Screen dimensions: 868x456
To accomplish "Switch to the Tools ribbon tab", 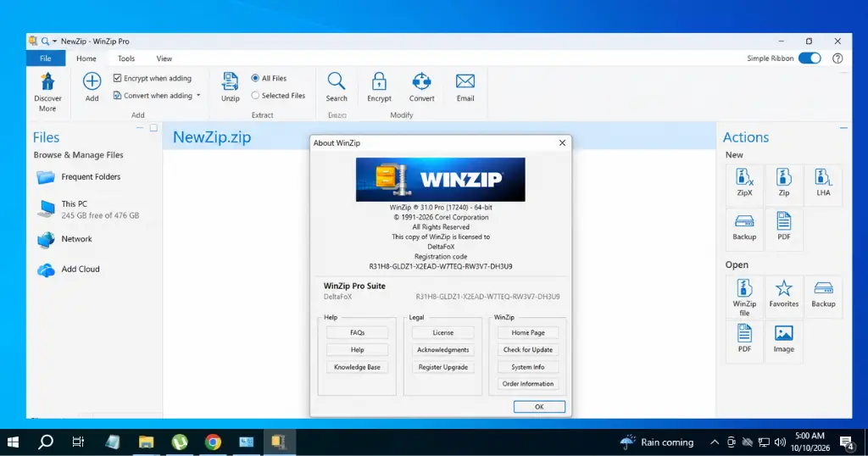I will pyautogui.click(x=126, y=58).
